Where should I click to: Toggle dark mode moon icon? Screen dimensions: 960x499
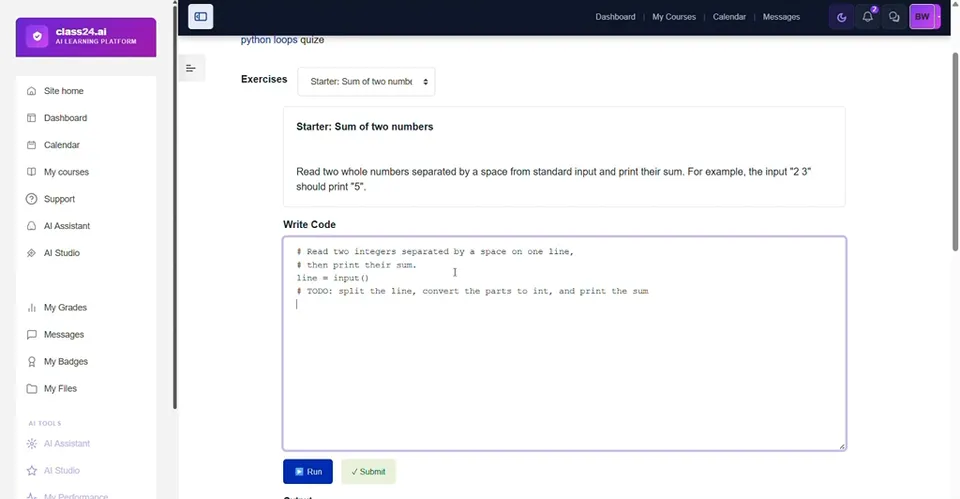click(x=842, y=17)
